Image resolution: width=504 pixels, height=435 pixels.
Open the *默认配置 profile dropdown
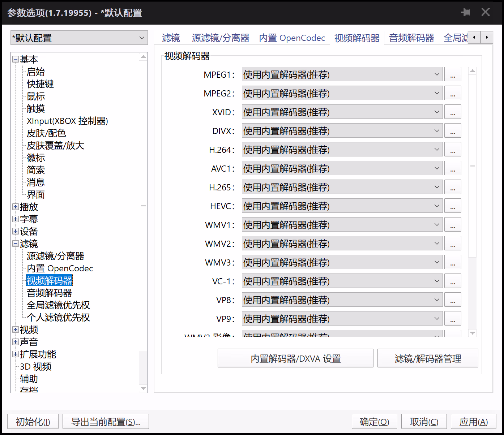coord(79,38)
